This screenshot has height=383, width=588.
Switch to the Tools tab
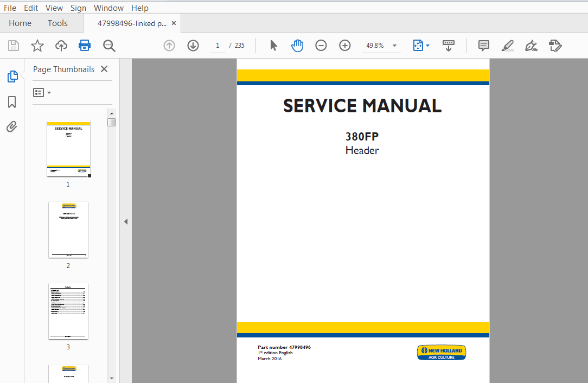(57, 23)
